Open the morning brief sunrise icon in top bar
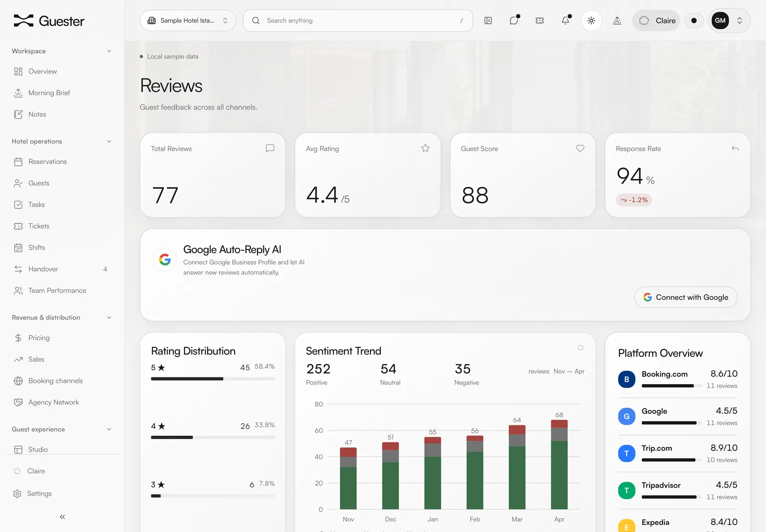 [617, 21]
